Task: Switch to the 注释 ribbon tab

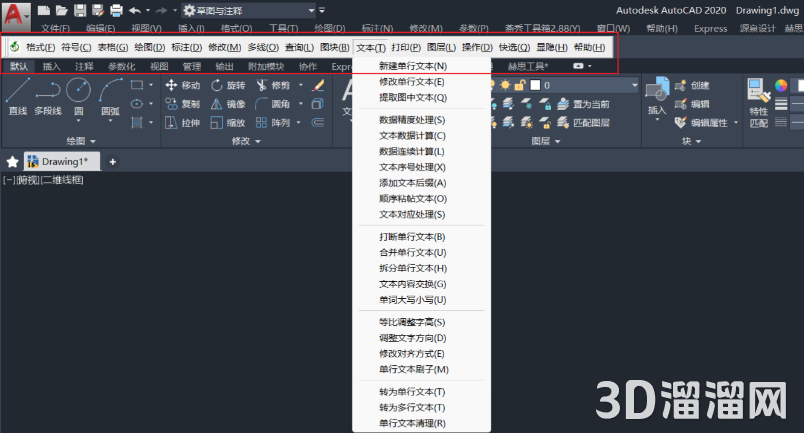Action: (x=84, y=67)
